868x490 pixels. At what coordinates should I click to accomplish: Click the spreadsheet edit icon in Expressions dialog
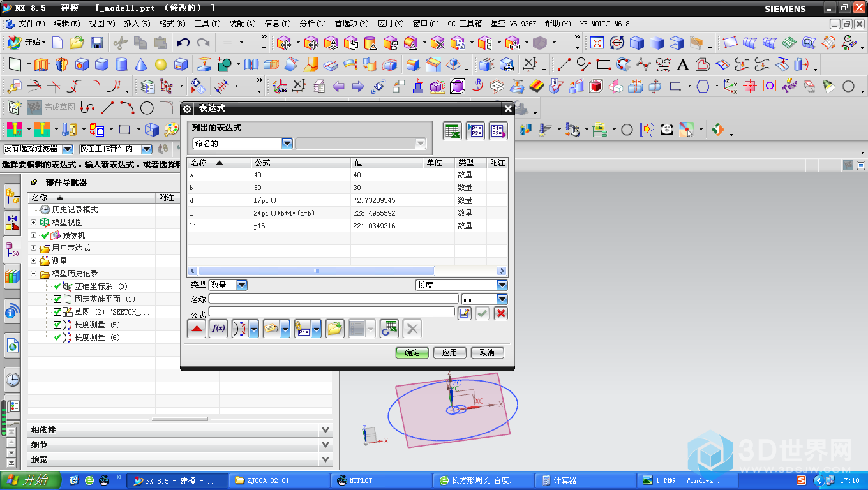[x=453, y=131]
